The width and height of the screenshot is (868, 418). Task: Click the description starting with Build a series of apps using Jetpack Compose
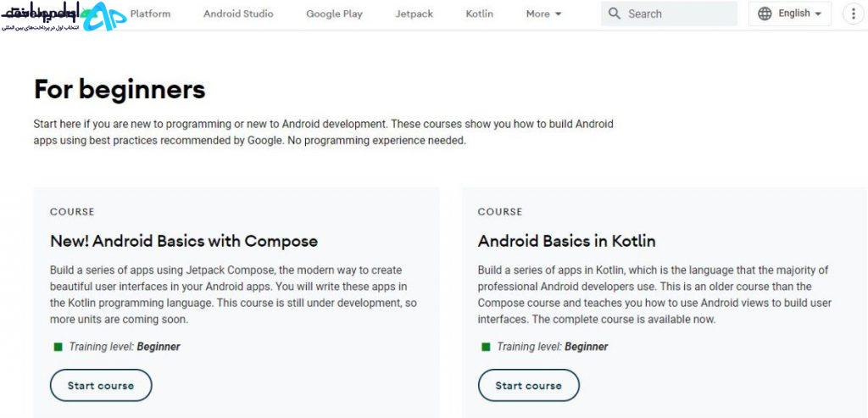pyautogui.click(x=234, y=295)
